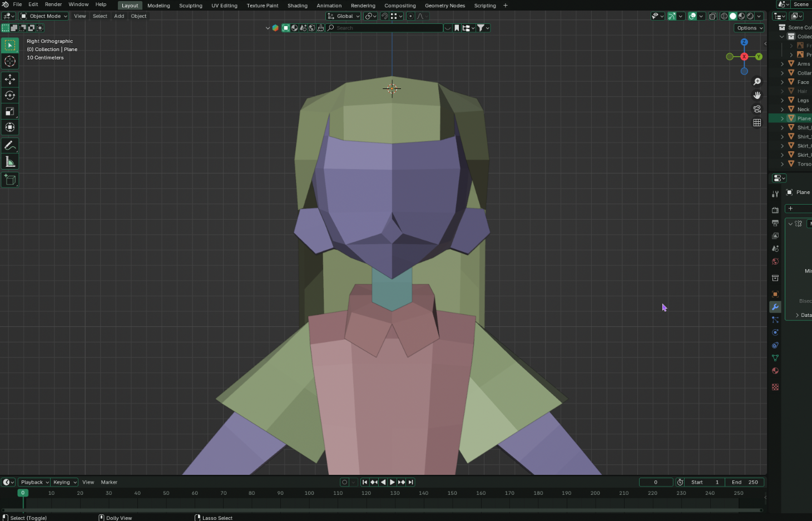Play the animation forward

tap(392, 482)
